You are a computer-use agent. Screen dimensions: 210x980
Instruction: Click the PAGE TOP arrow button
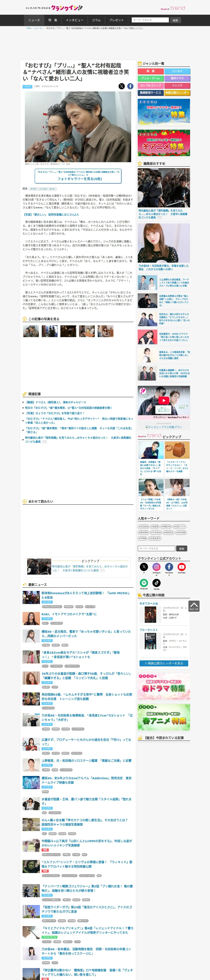pos(194,606)
